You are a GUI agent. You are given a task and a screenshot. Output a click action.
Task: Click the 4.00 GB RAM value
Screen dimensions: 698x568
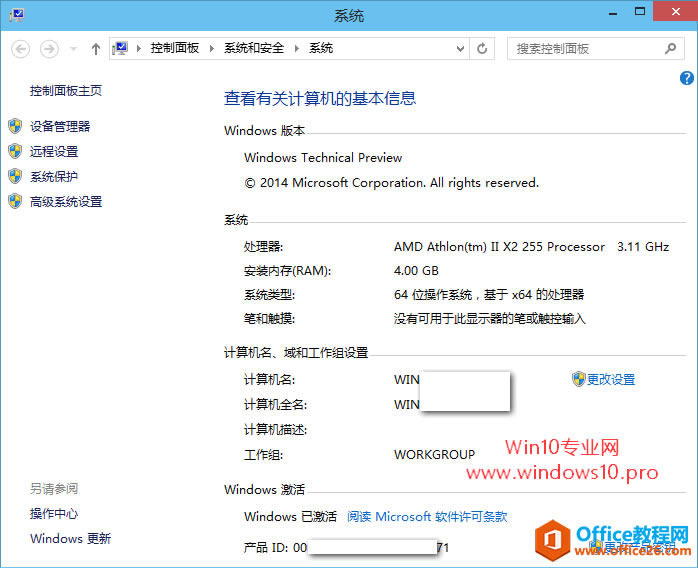416,271
